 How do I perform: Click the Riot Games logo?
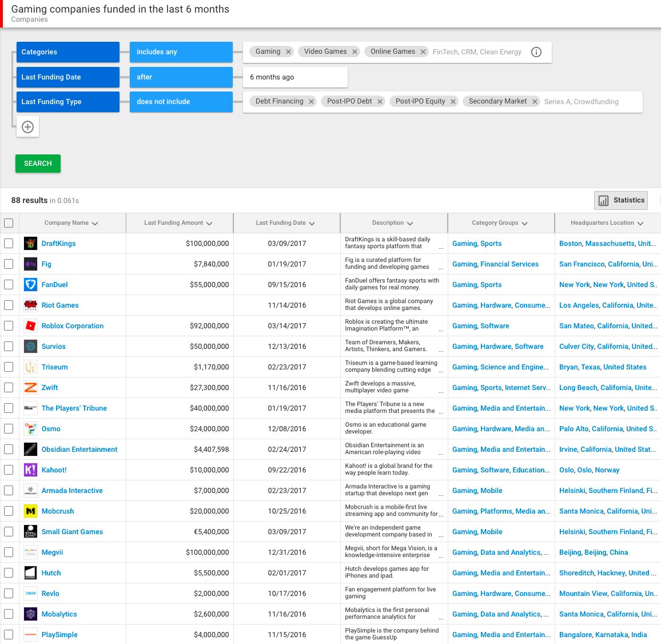tap(30, 305)
